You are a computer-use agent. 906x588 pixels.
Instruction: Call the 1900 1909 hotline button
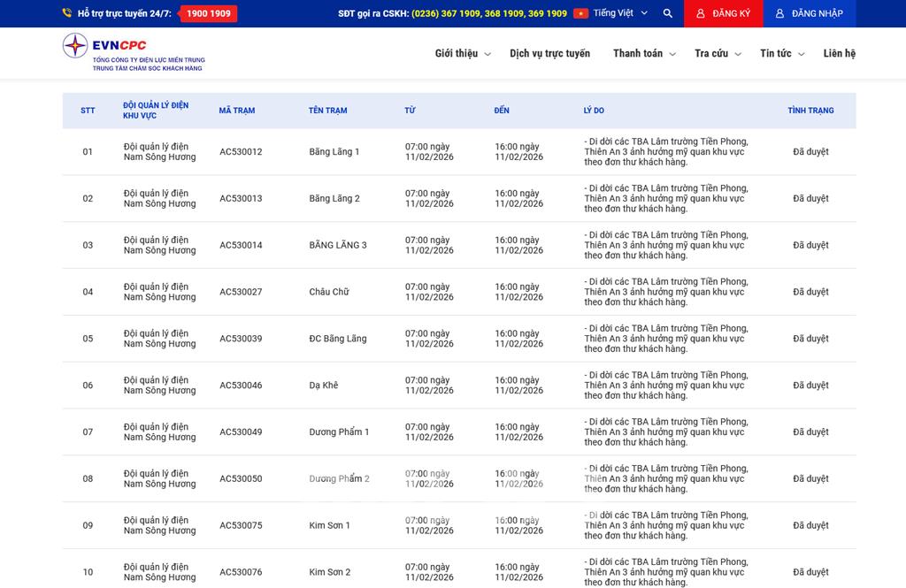coord(208,13)
